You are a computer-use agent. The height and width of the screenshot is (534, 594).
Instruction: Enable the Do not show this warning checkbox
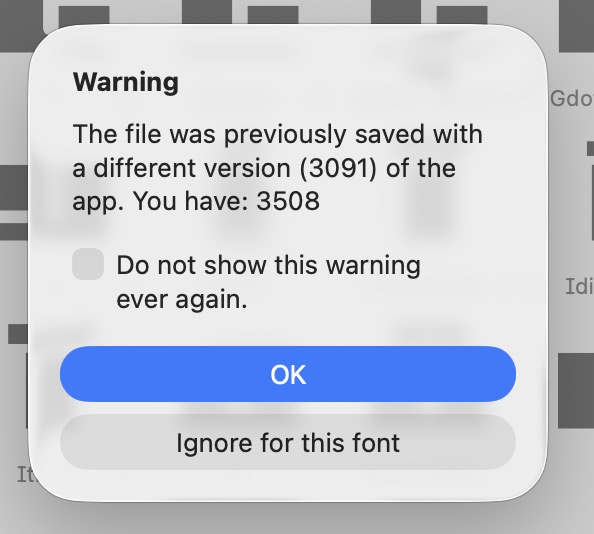pos(88,264)
